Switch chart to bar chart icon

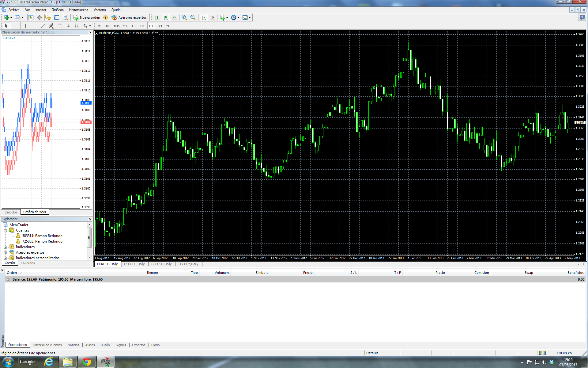pos(157,17)
